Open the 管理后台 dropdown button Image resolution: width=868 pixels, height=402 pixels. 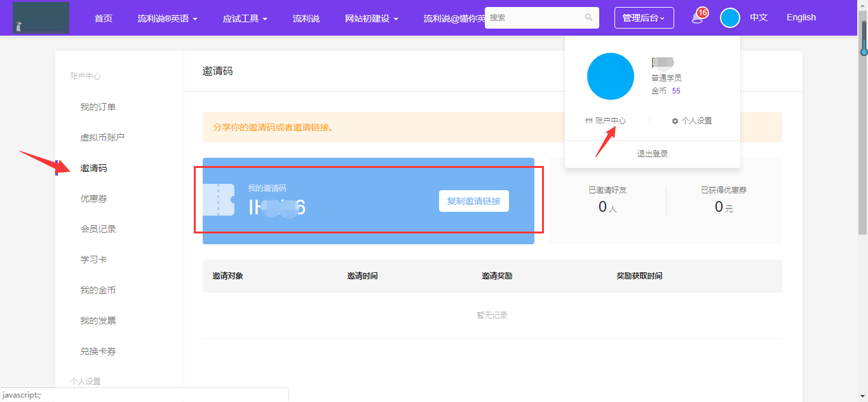pos(644,18)
